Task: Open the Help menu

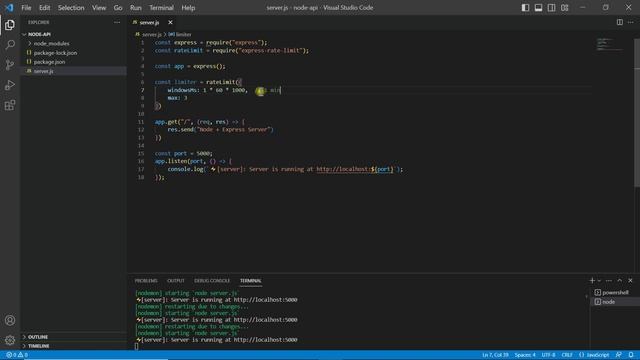Action: click(188, 7)
